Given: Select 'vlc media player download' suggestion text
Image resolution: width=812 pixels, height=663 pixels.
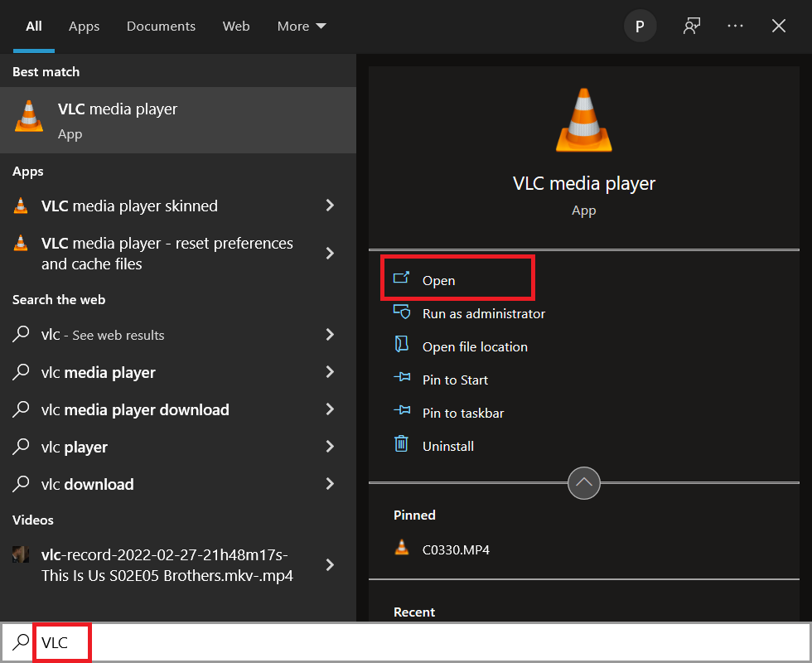Looking at the screenshot, I should [135, 409].
